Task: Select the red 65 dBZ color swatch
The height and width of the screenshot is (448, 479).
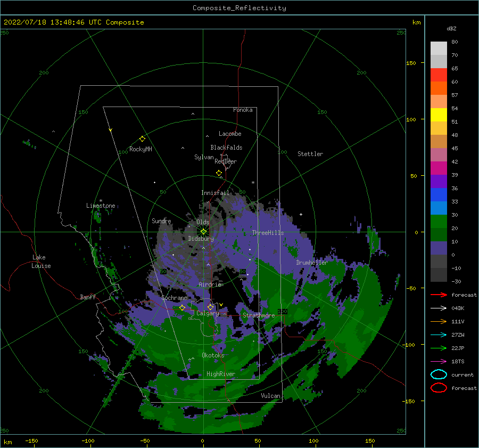Action: coord(439,75)
